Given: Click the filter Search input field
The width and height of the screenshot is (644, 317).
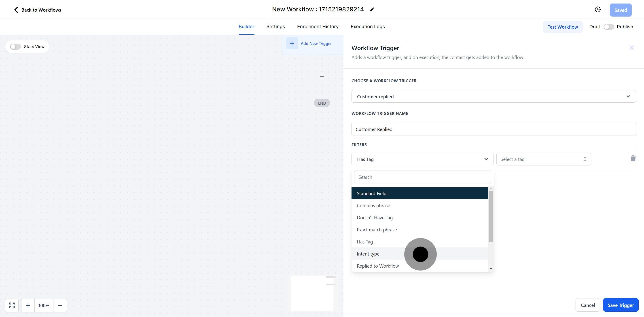Looking at the screenshot, I should (422, 177).
